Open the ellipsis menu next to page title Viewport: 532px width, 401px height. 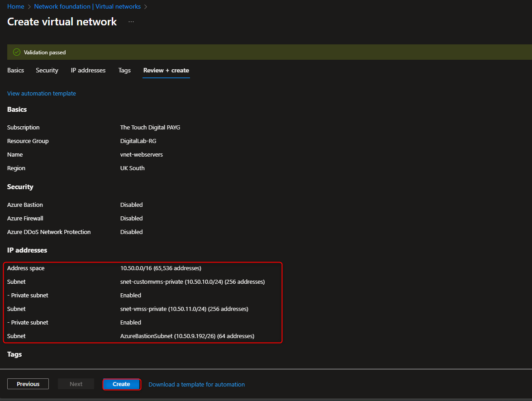(131, 21)
